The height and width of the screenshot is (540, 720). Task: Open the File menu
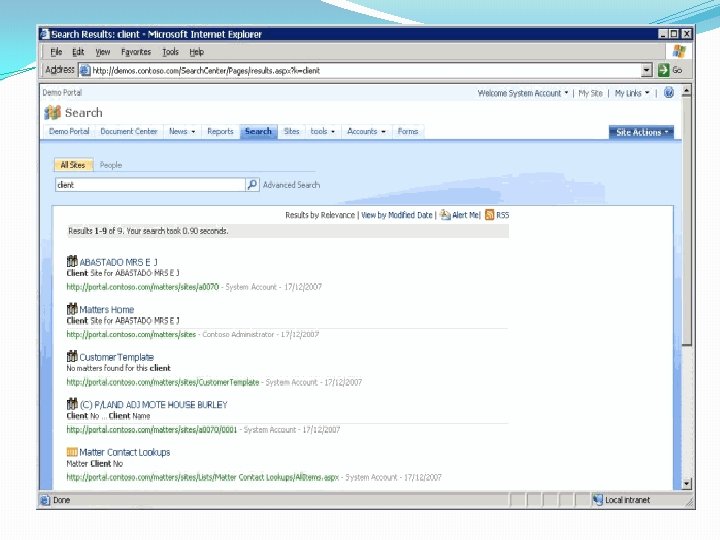tap(56, 52)
